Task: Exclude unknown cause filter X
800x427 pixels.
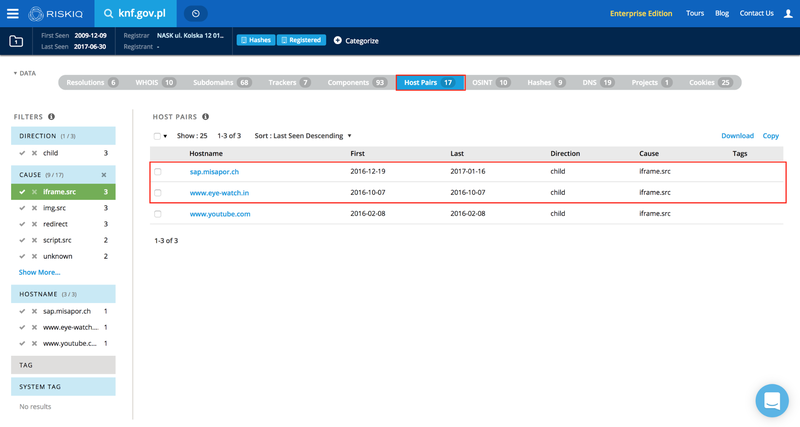Action: coord(34,256)
